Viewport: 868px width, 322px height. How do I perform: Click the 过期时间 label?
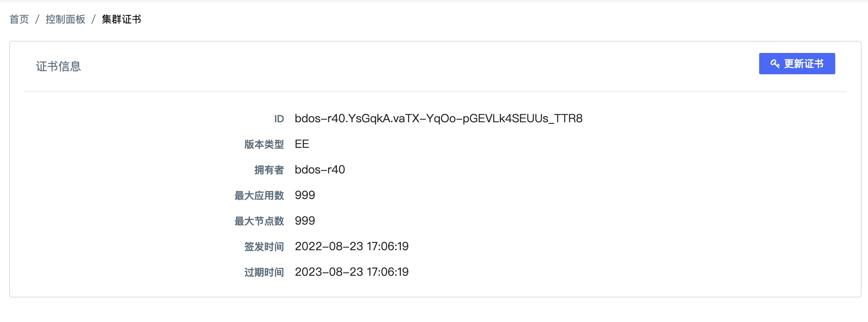(264, 272)
